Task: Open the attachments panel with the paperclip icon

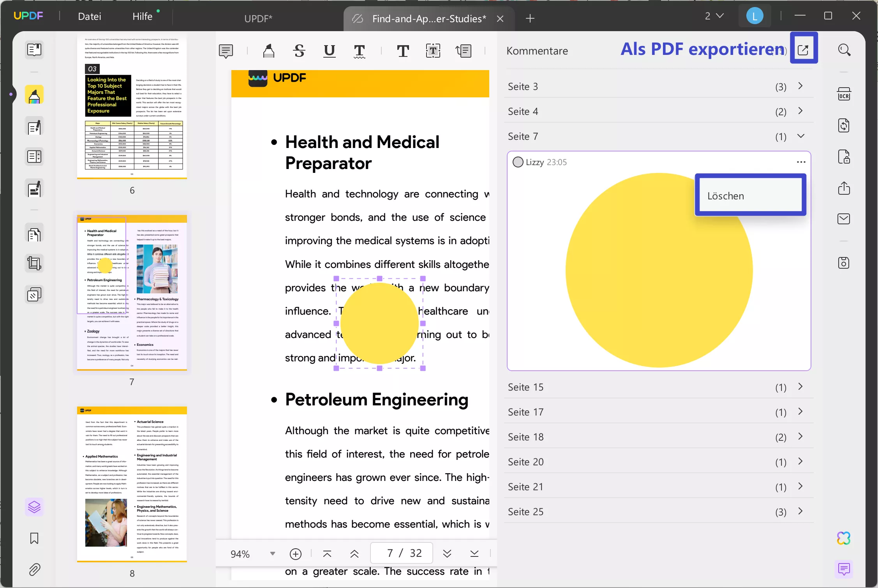Action: click(x=34, y=570)
